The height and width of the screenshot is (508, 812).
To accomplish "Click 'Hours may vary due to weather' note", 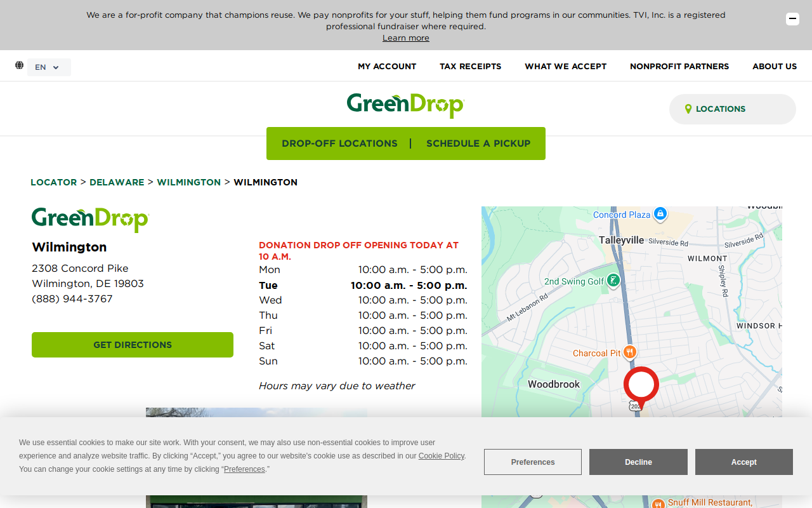I will point(337,386).
